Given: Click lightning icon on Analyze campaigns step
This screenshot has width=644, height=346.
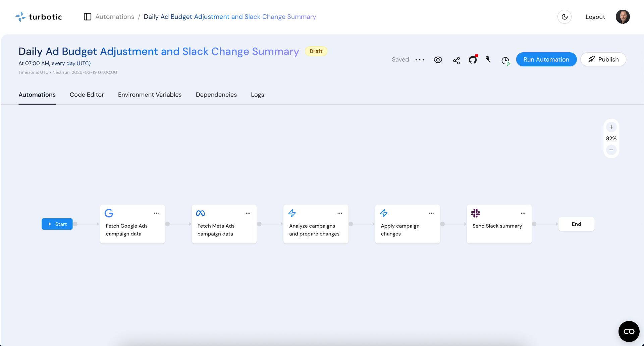Looking at the screenshot, I should (292, 213).
